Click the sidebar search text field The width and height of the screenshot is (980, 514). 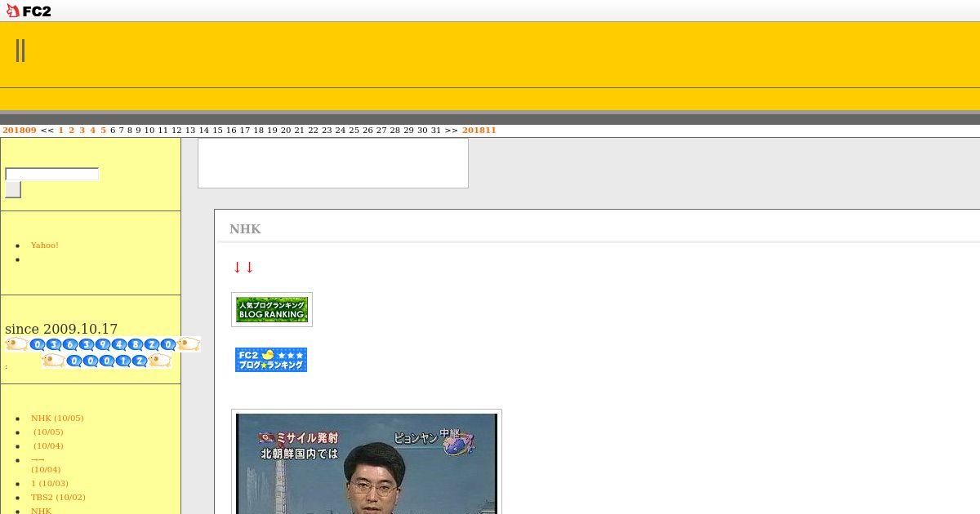(x=52, y=174)
